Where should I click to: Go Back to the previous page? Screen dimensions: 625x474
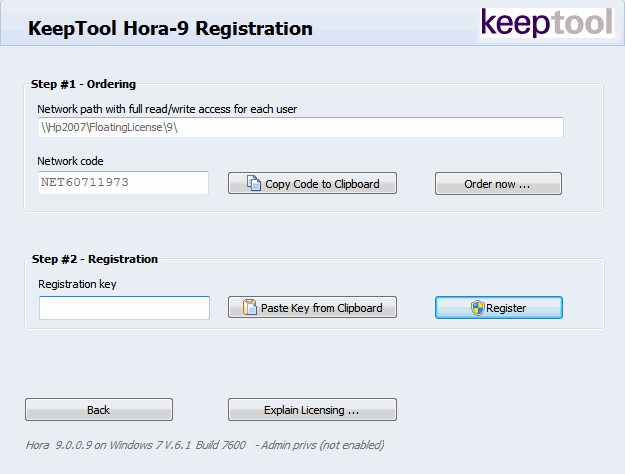99,409
